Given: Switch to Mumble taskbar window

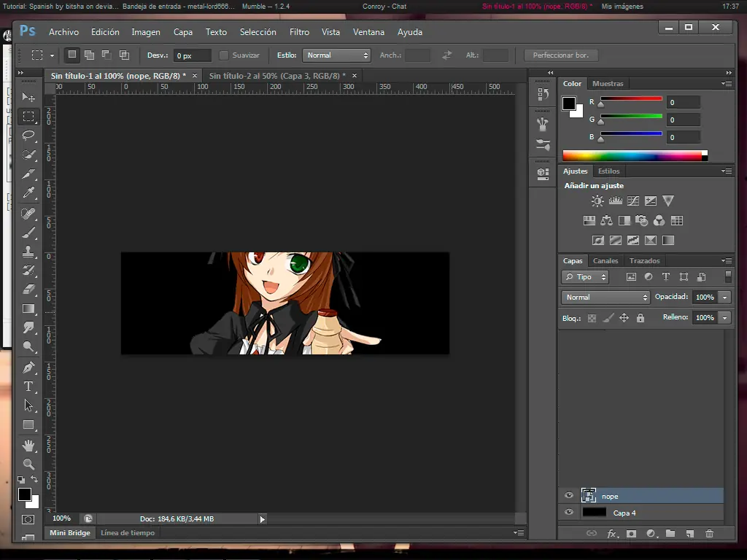Looking at the screenshot, I should pos(266,6).
